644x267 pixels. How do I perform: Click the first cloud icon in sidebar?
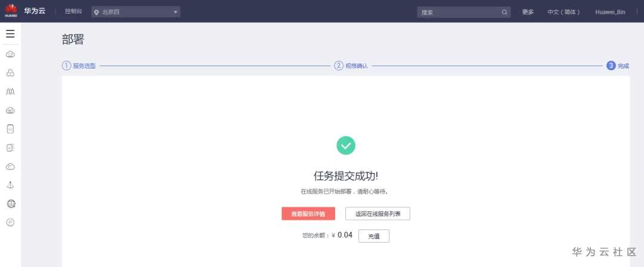coord(11,54)
